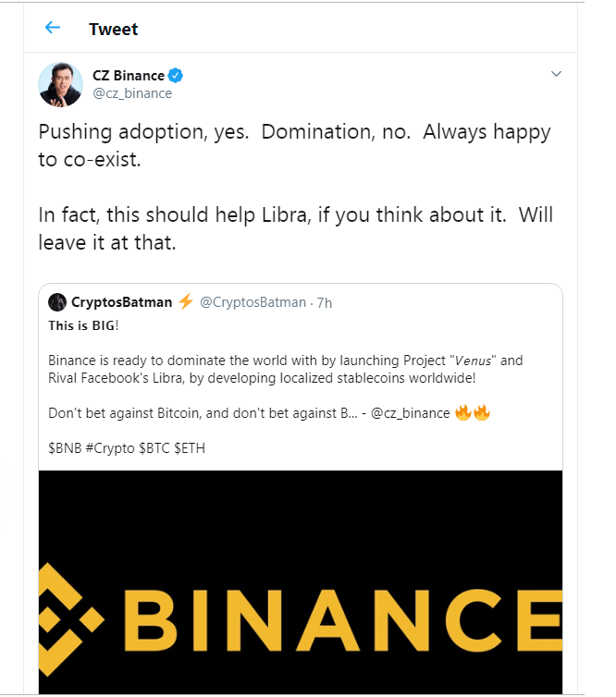
Task: Expand the tweet options chevron
Action: pos(556,74)
